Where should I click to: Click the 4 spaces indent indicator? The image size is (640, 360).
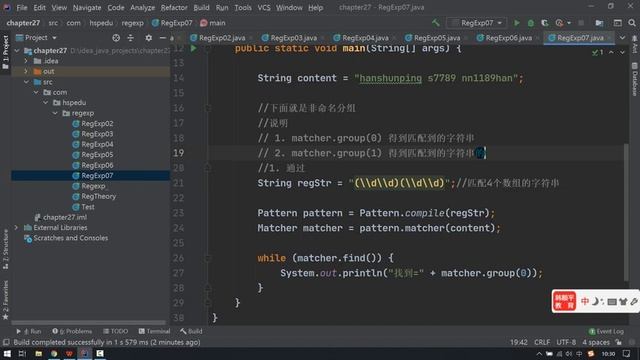(x=596, y=342)
